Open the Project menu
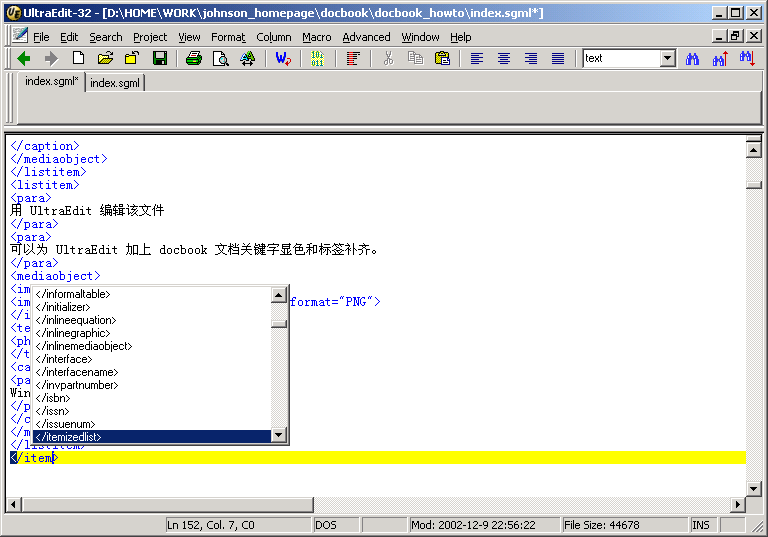 coord(150,37)
